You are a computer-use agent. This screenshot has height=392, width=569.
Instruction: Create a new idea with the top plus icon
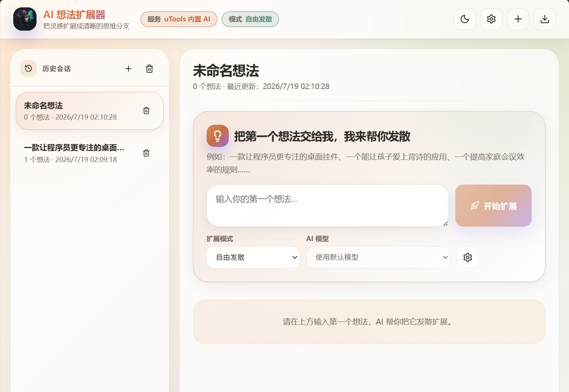[518, 19]
